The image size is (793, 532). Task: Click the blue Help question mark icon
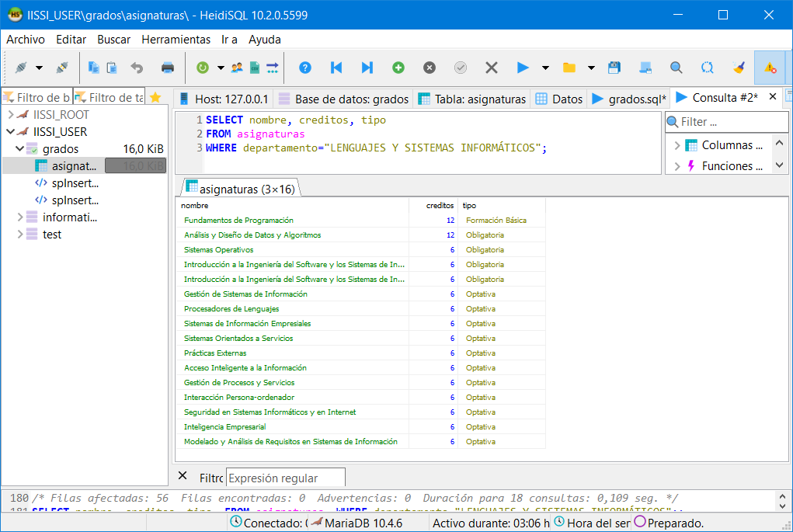point(305,68)
